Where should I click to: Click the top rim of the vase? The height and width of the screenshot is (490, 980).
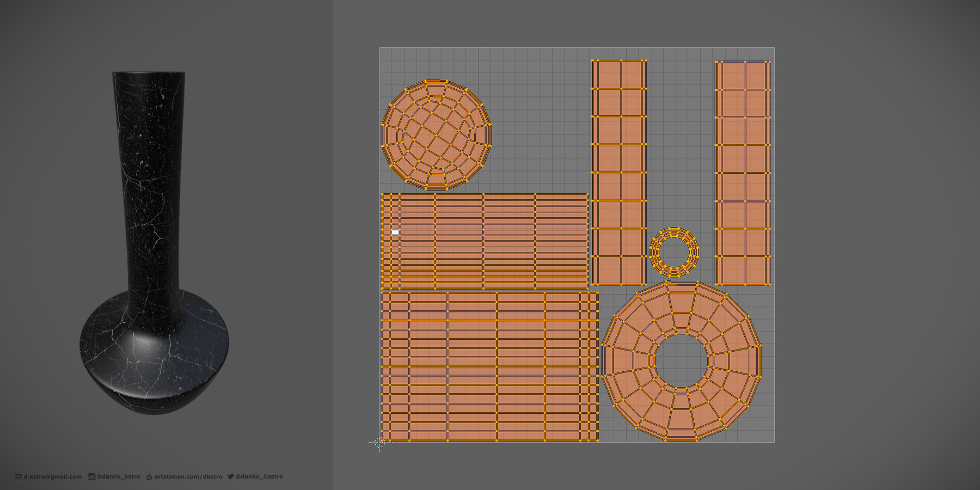point(149,73)
